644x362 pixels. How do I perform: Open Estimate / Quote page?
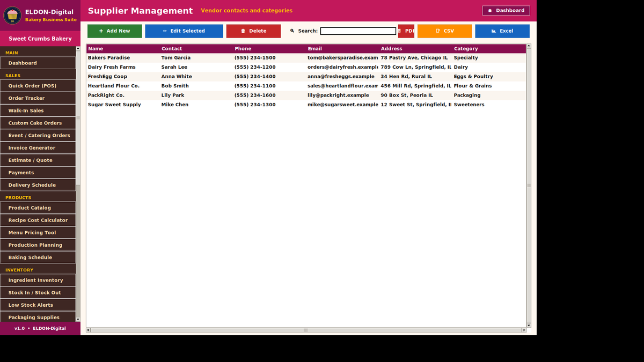[x=38, y=160]
